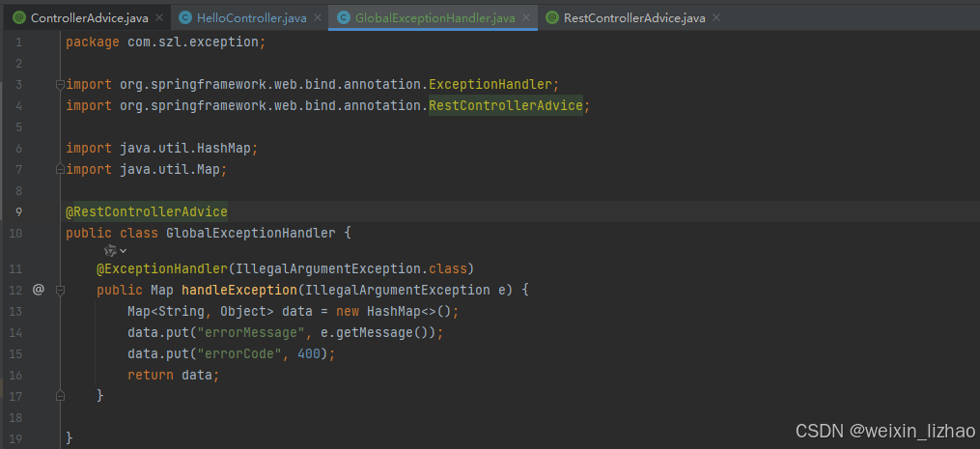Click the number 400 on line 15
Viewport: 980px width, 449px height.
point(309,354)
